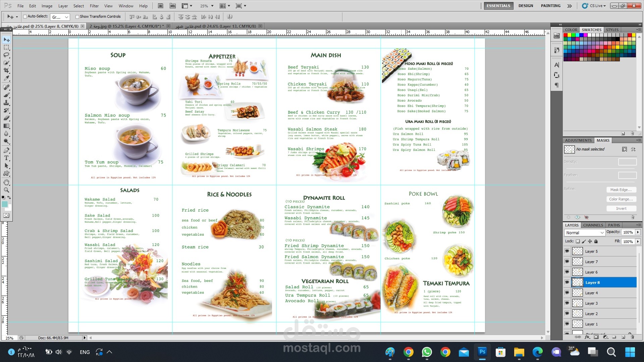
Task: Expand more workspaces chevron
Action: pos(570,6)
